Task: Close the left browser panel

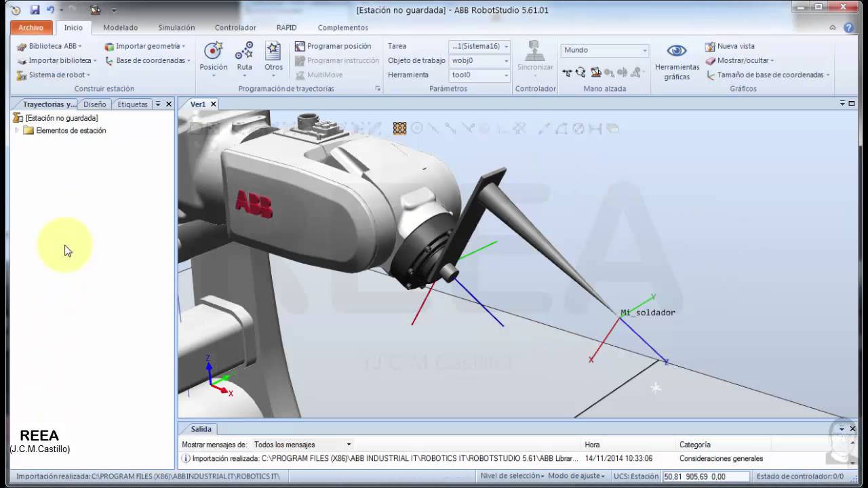Action: pyautogui.click(x=169, y=104)
